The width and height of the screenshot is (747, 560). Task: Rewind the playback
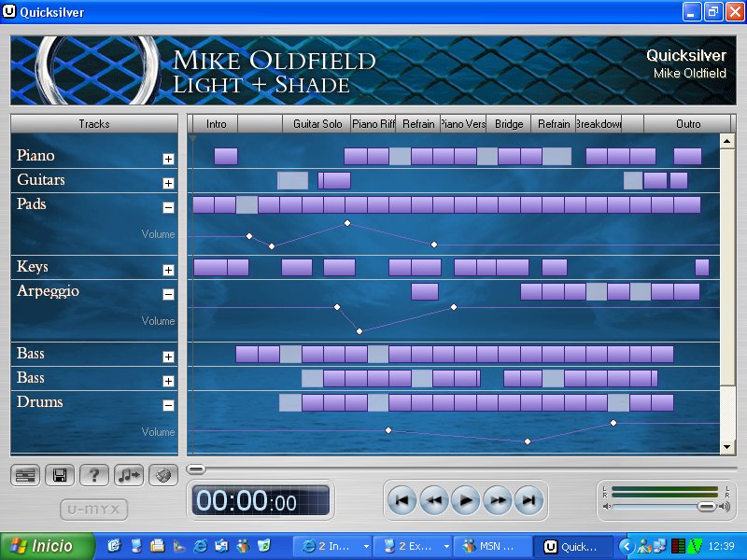[434, 500]
